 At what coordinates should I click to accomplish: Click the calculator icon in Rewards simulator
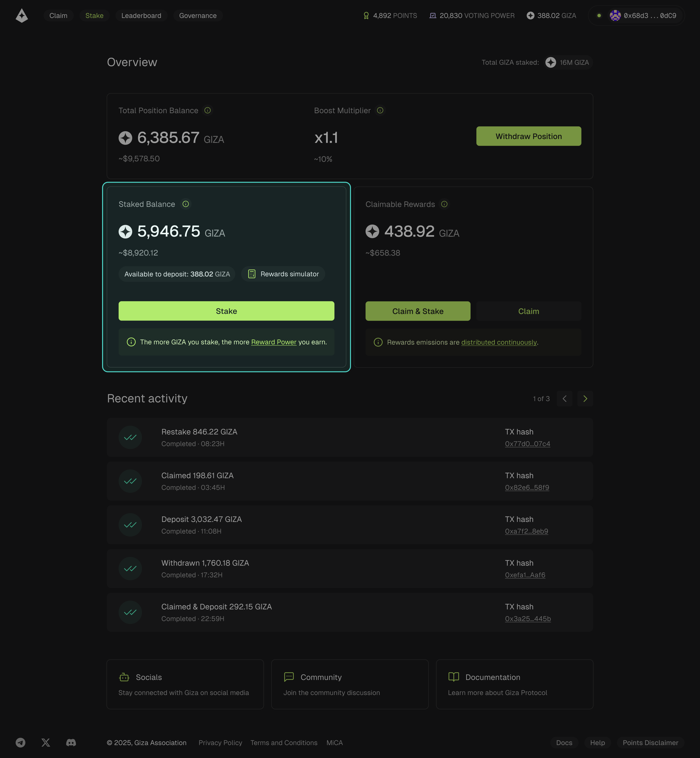(x=252, y=274)
